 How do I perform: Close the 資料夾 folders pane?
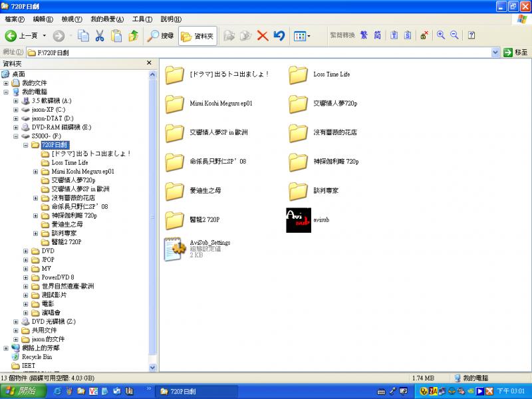point(149,63)
